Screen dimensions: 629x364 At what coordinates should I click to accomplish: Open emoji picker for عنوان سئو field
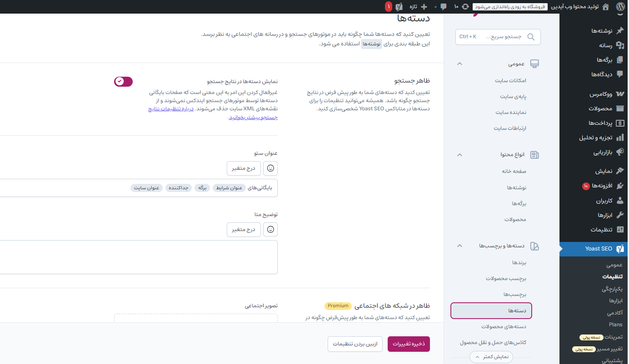[x=270, y=168]
